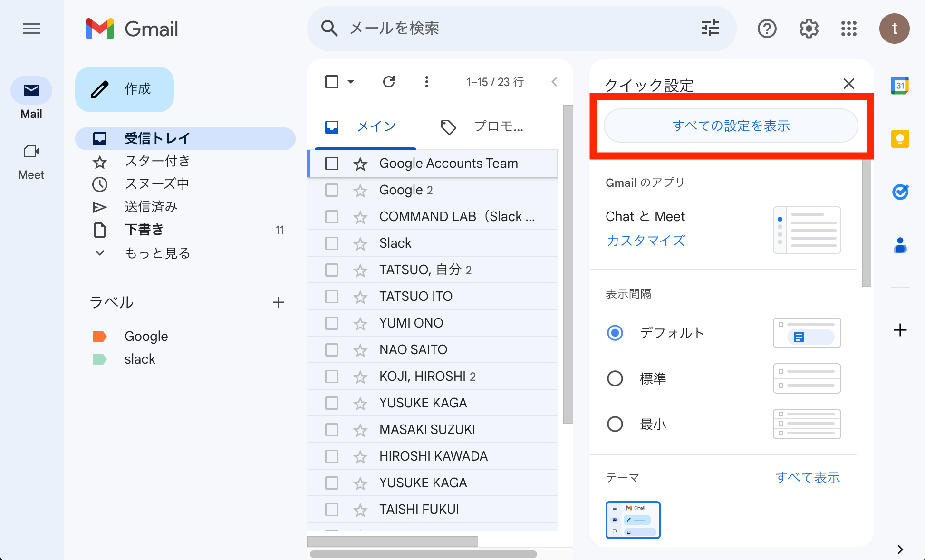Tick the select-all checkbox in toolbar

(332, 82)
